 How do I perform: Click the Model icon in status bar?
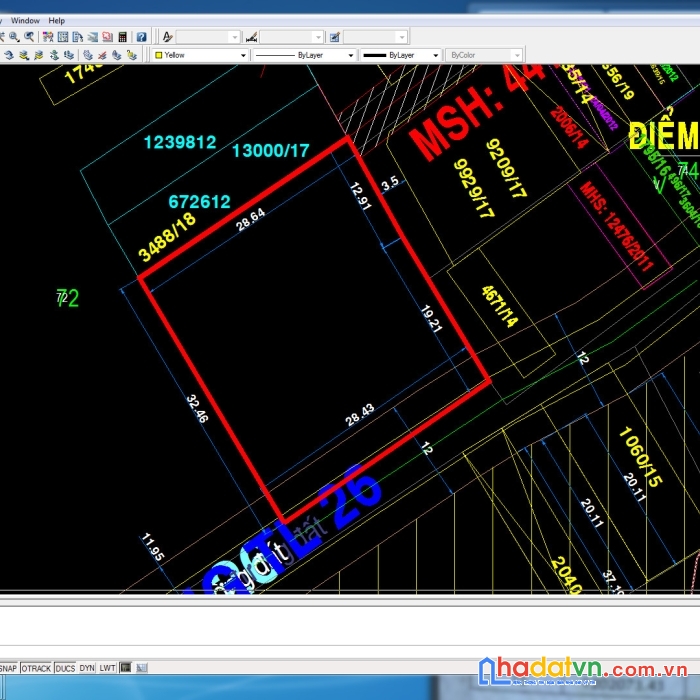click(x=127, y=667)
